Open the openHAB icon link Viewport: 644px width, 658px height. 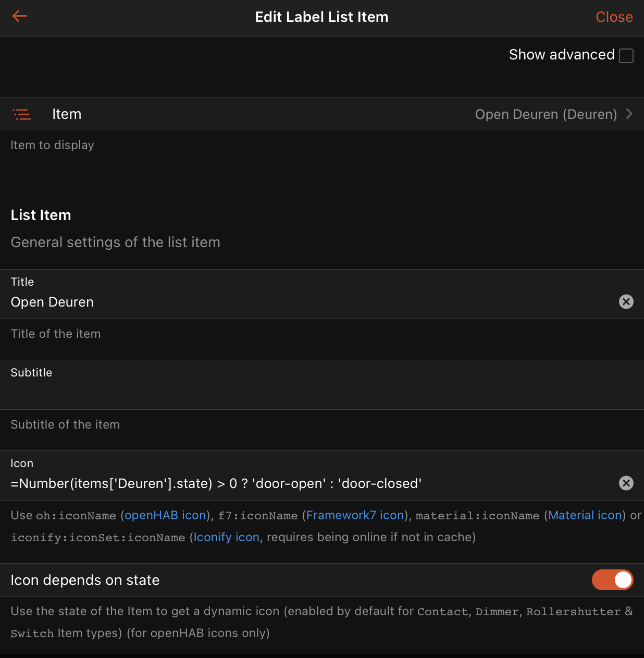point(165,515)
